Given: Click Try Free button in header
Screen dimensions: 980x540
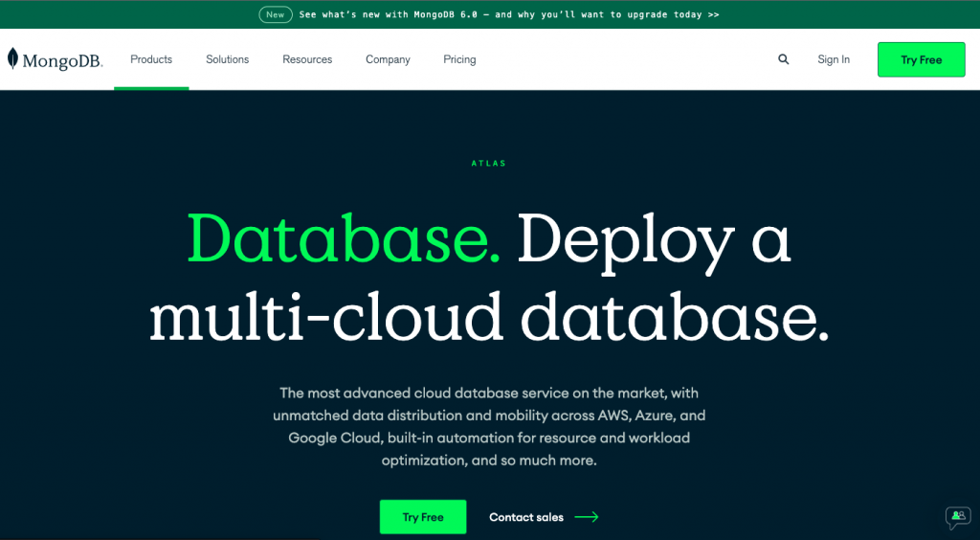Looking at the screenshot, I should pos(922,59).
